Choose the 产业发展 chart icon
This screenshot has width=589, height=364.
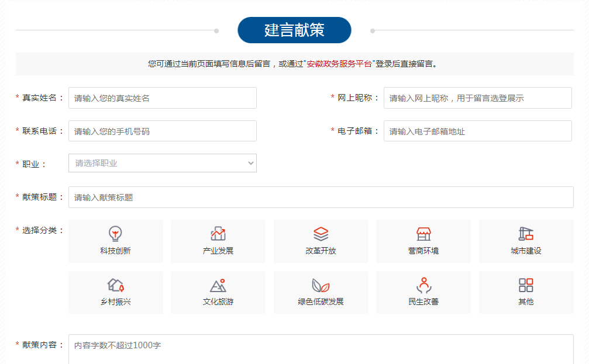pos(218,234)
